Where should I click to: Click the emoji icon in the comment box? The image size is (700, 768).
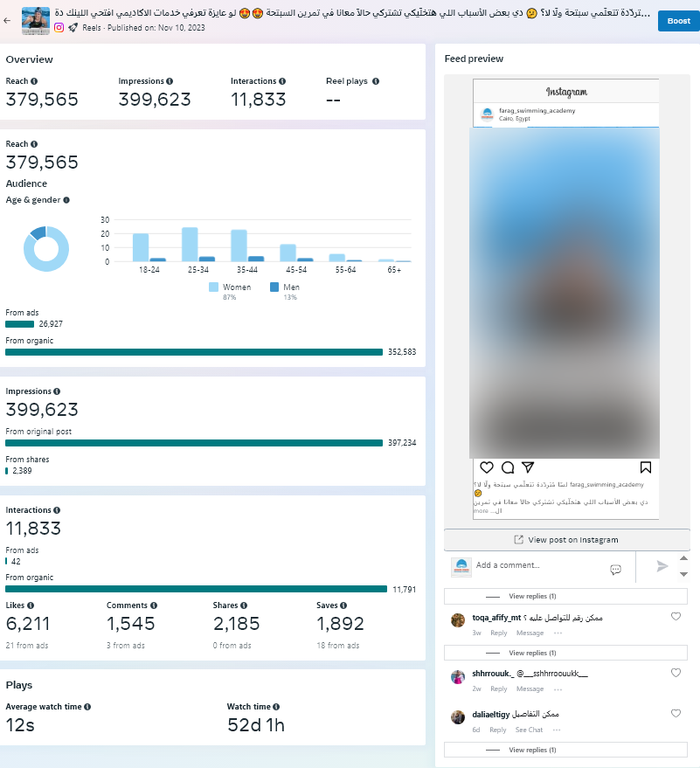pyautogui.click(x=615, y=569)
